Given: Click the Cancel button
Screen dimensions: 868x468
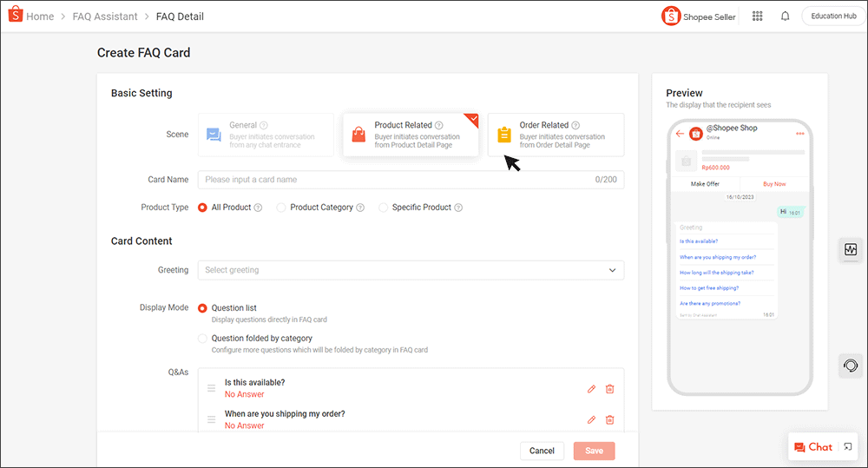Looking at the screenshot, I should point(542,451).
